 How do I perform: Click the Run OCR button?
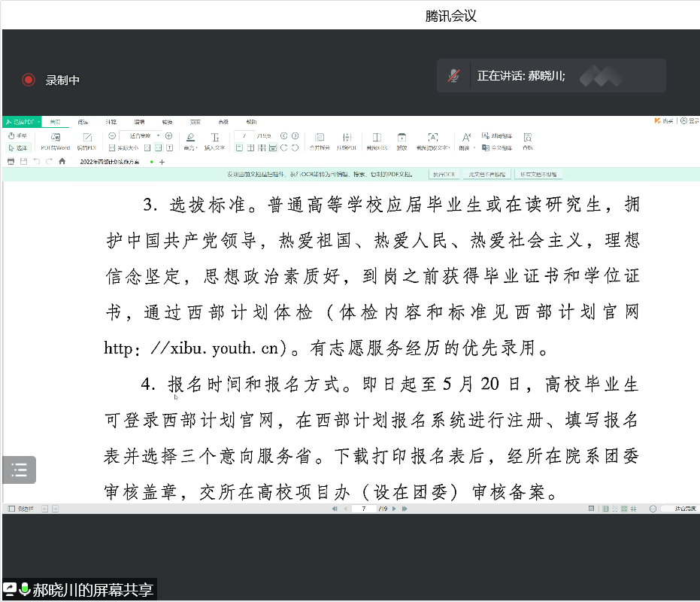point(444,174)
